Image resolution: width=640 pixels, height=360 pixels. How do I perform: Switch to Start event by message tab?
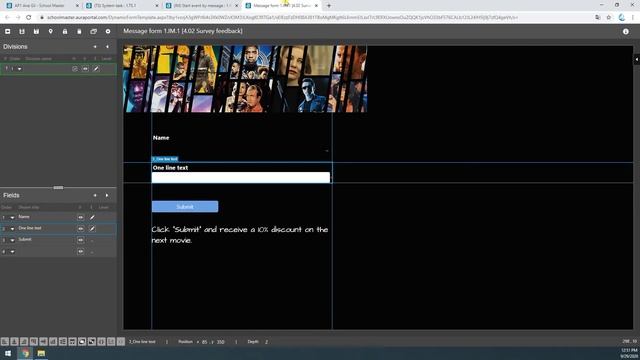pyautogui.click(x=201, y=6)
